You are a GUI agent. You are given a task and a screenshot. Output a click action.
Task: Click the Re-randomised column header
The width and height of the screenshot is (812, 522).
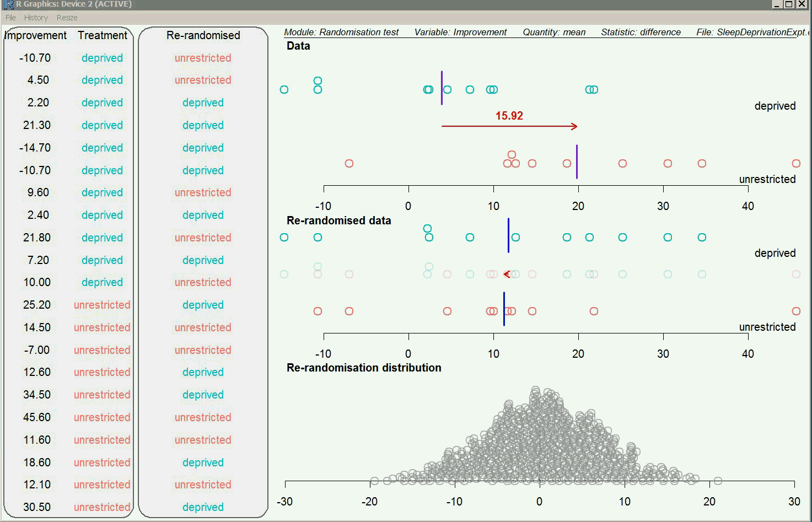pos(203,35)
